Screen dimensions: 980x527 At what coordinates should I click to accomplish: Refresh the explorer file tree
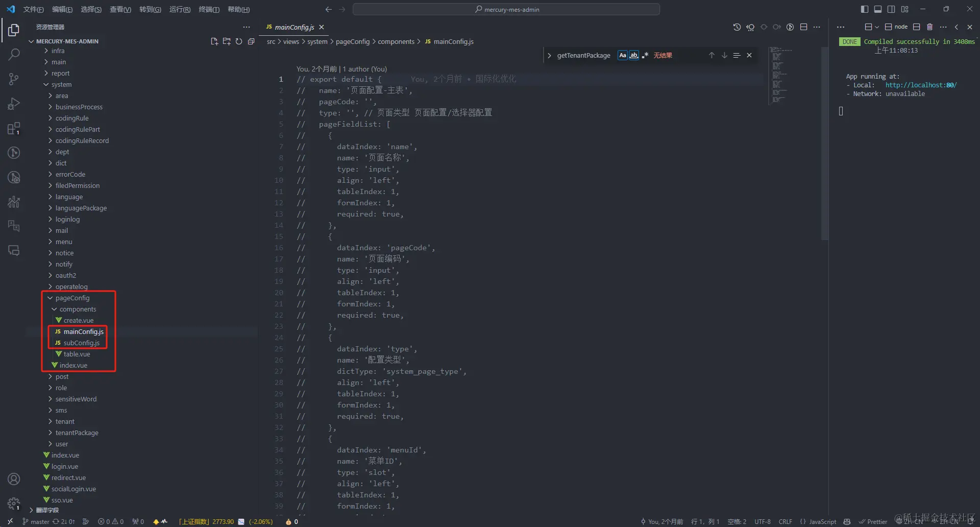click(239, 41)
